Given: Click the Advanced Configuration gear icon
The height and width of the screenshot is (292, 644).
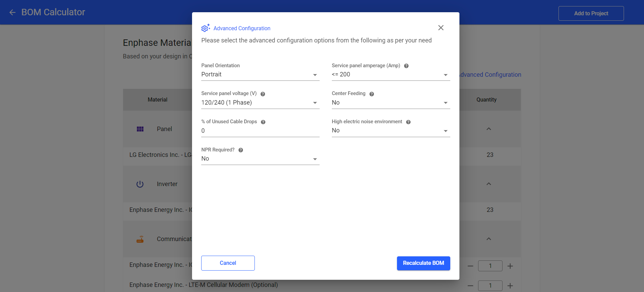Looking at the screenshot, I should [x=206, y=28].
